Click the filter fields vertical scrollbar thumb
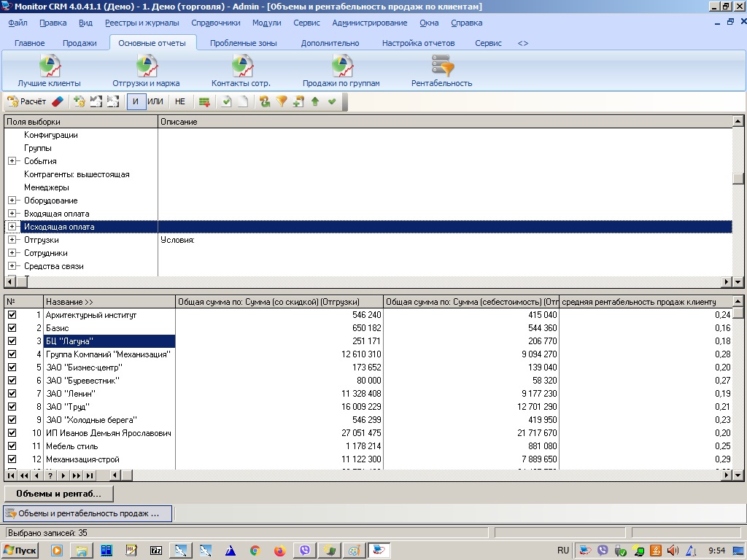This screenshot has width=747, height=560. [738, 178]
